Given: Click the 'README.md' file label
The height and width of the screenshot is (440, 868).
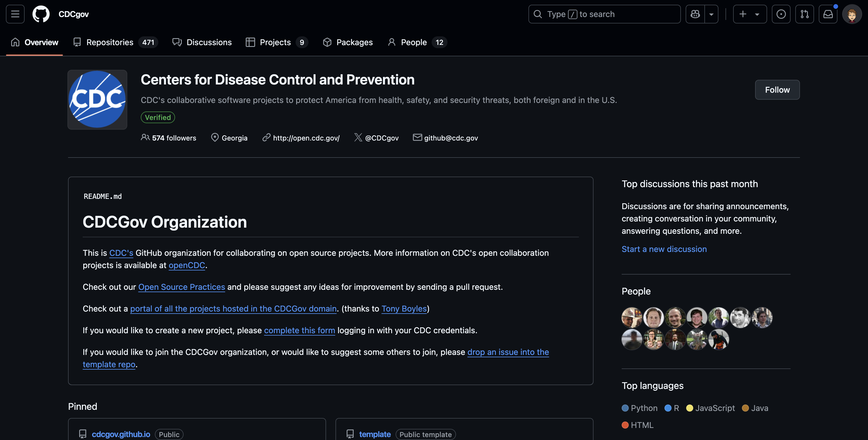Looking at the screenshot, I should [103, 196].
